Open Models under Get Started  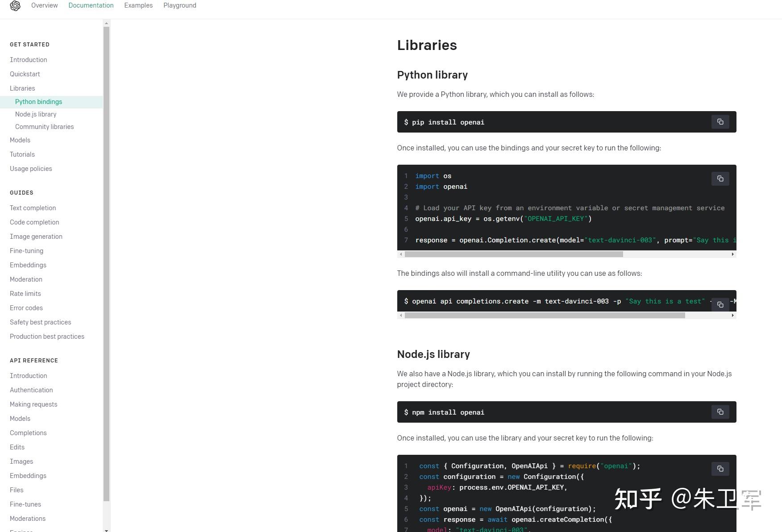pos(20,140)
